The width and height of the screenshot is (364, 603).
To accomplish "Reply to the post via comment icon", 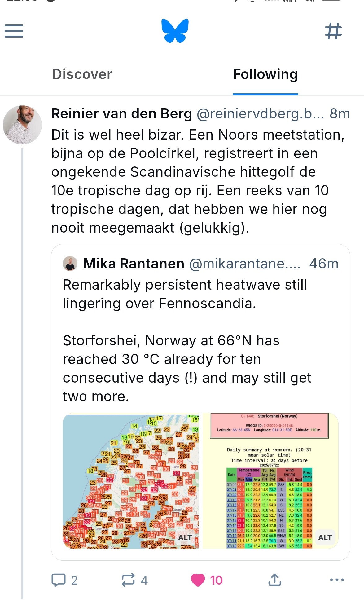I will (59, 580).
